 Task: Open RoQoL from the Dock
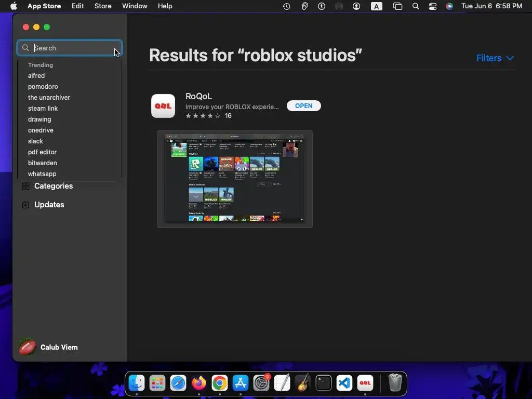(365, 383)
